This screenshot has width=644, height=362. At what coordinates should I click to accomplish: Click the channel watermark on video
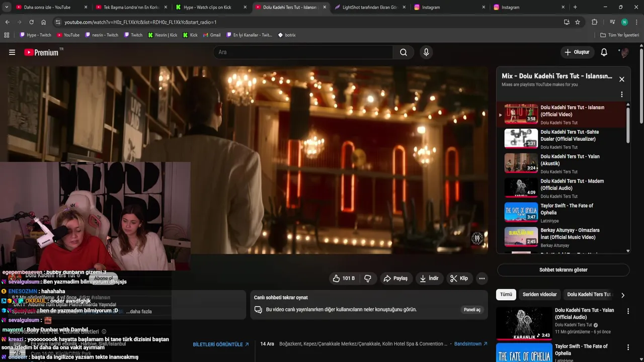coord(477,238)
